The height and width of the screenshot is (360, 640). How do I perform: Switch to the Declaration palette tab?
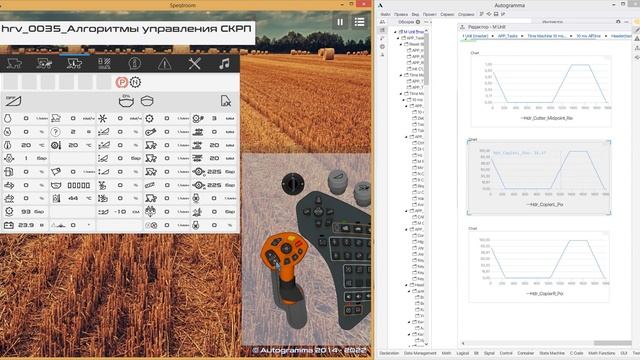[x=389, y=353]
